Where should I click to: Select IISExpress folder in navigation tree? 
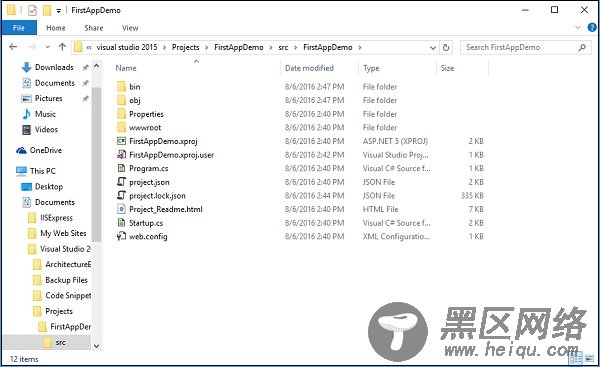click(56, 218)
